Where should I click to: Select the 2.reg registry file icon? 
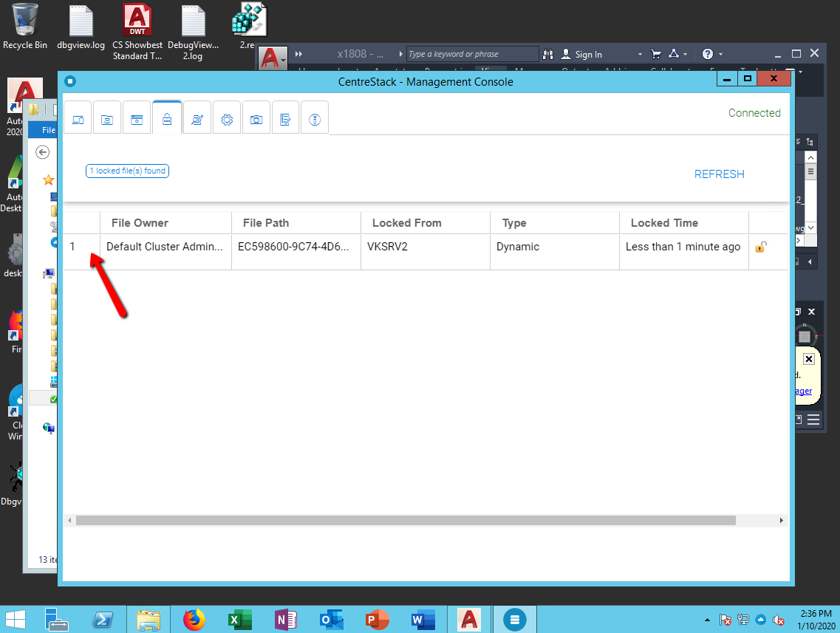pyautogui.click(x=249, y=26)
